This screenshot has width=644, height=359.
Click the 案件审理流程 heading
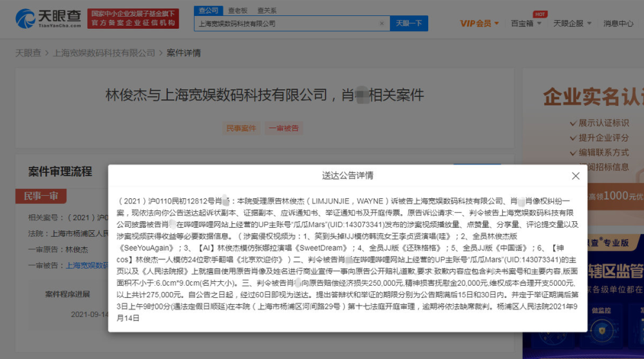60,172
